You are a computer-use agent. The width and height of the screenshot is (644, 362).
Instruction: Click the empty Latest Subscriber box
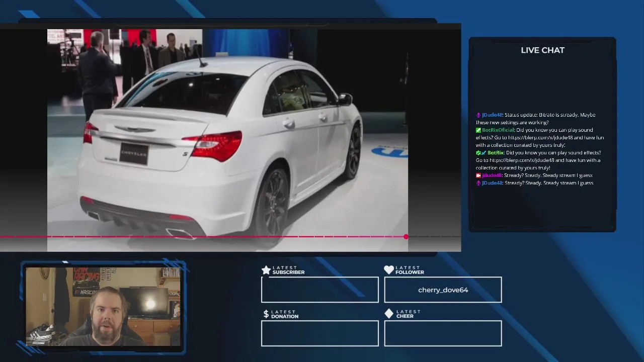[x=320, y=290]
